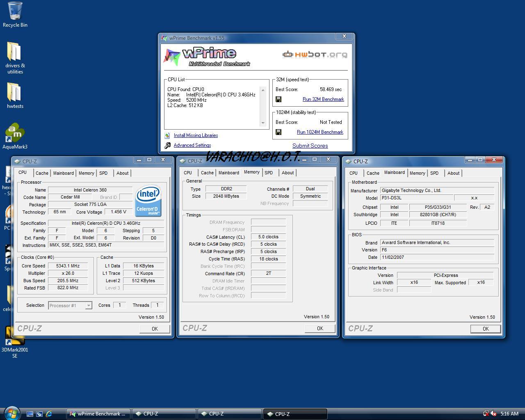
Task: Open SPD tab in middle CPU-Z
Action: click(x=269, y=173)
